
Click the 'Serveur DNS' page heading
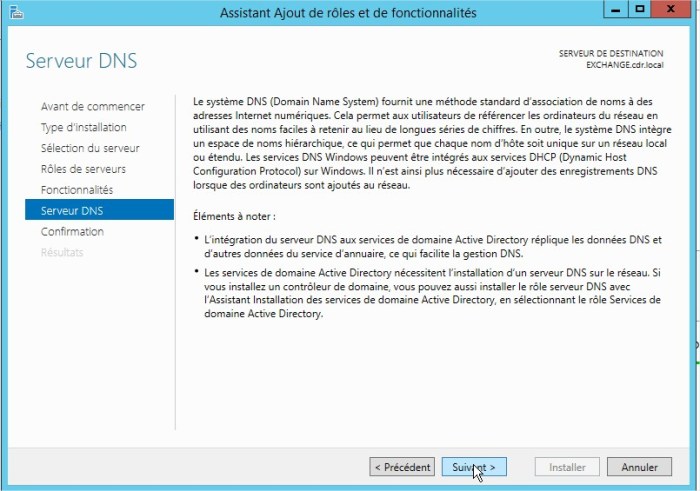coord(81,61)
